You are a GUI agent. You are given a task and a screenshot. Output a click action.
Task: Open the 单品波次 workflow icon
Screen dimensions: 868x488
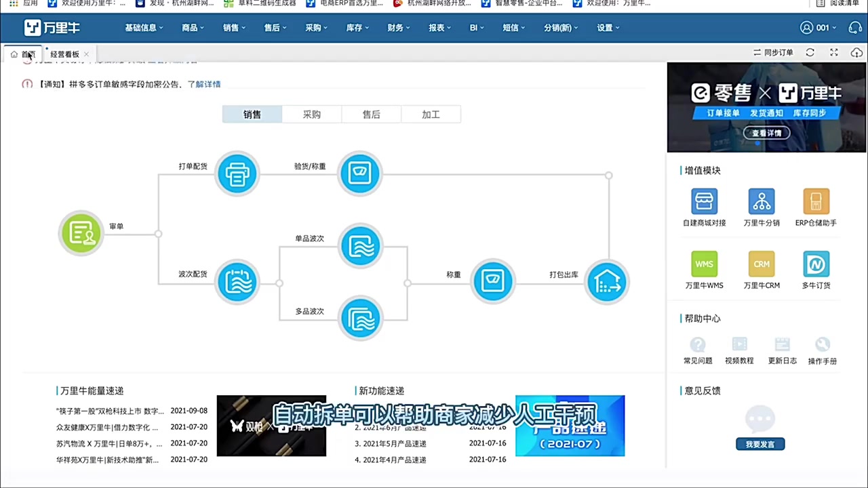coord(361,246)
